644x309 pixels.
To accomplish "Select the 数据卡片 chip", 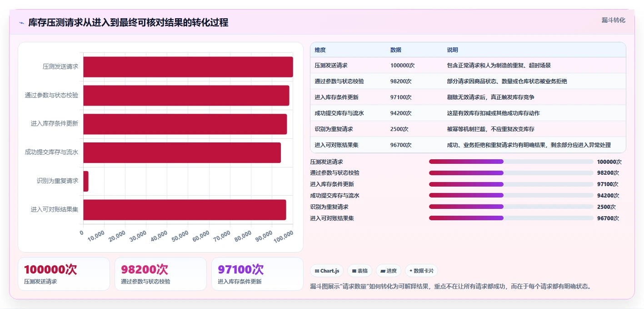I will (x=421, y=271).
